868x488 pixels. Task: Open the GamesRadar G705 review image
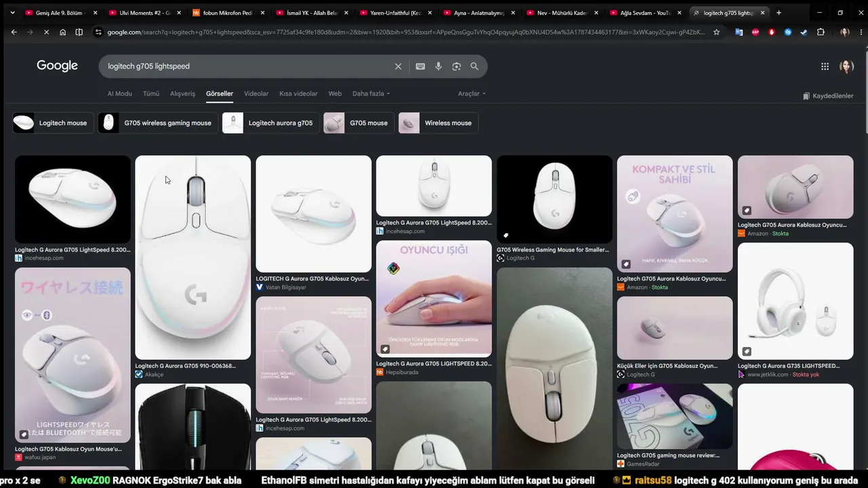pyautogui.click(x=675, y=416)
